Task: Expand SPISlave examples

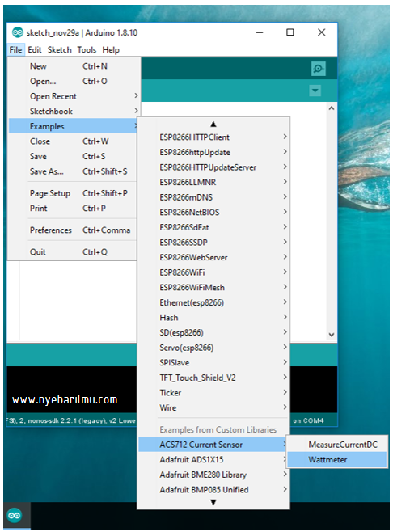Action: pyautogui.click(x=213, y=363)
